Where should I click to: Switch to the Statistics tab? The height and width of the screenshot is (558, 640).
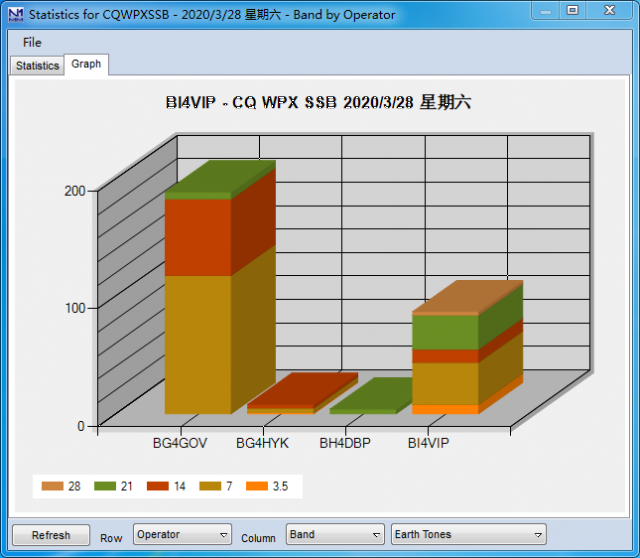click(37, 65)
